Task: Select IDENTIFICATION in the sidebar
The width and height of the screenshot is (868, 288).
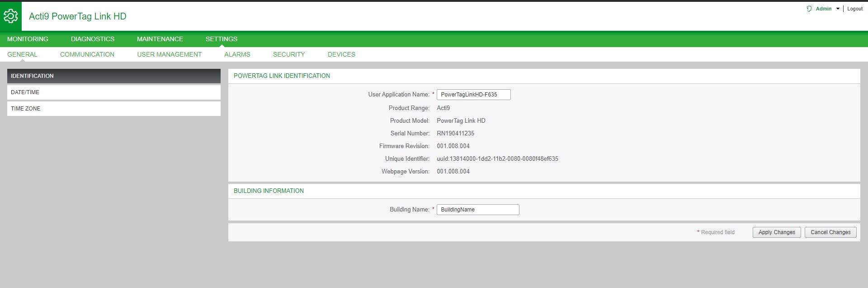Action: [x=114, y=76]
